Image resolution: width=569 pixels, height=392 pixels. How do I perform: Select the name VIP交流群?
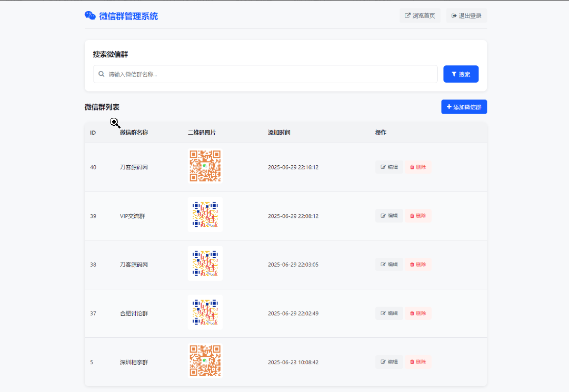(x=133, y=216)
